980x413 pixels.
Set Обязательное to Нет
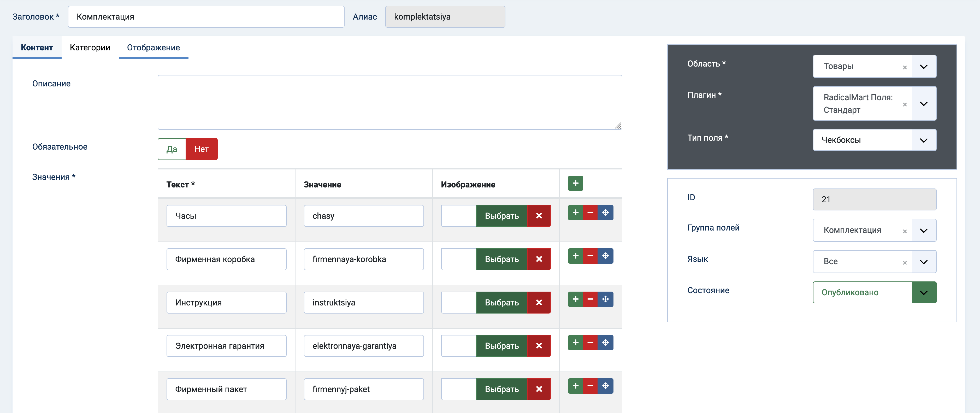point(201,149)
